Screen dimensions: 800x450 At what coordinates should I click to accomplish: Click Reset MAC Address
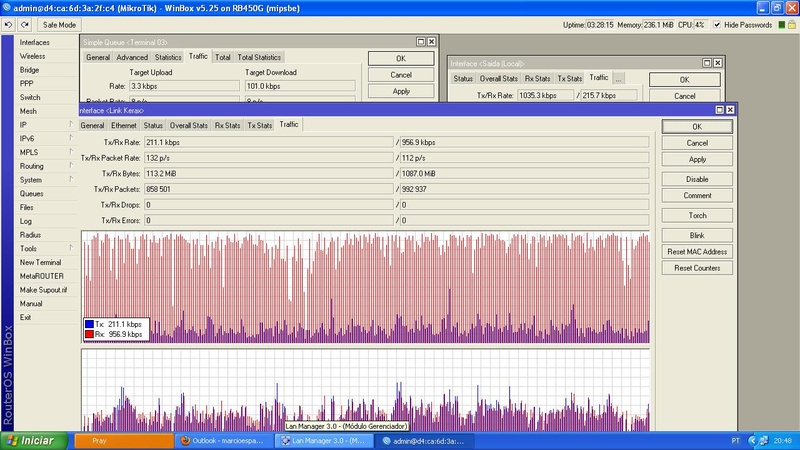pos(697,252)
